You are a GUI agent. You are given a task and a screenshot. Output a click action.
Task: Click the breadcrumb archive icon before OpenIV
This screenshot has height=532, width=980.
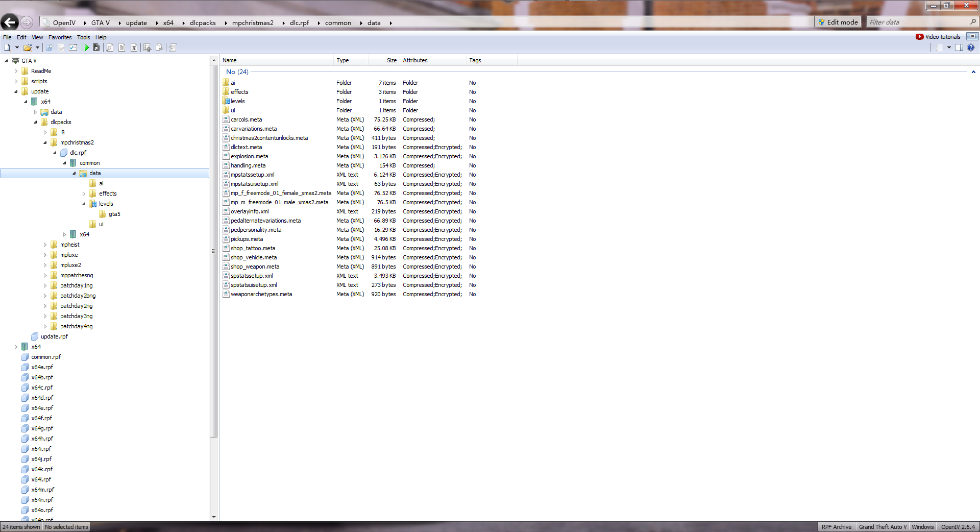(46, 22)
